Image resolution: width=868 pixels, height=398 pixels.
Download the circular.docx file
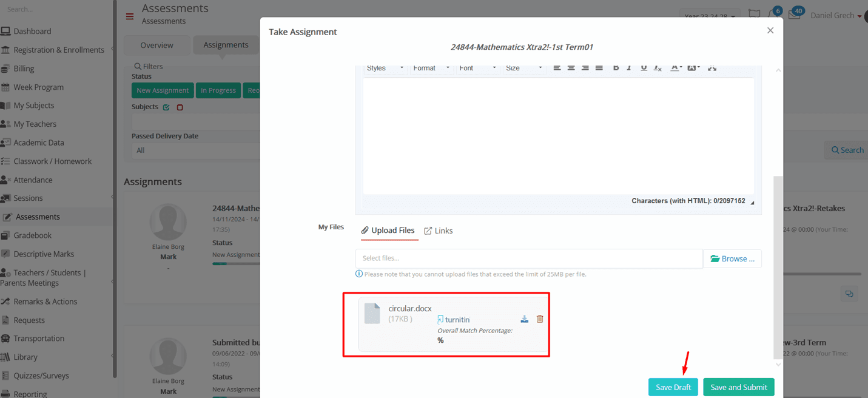524,319
